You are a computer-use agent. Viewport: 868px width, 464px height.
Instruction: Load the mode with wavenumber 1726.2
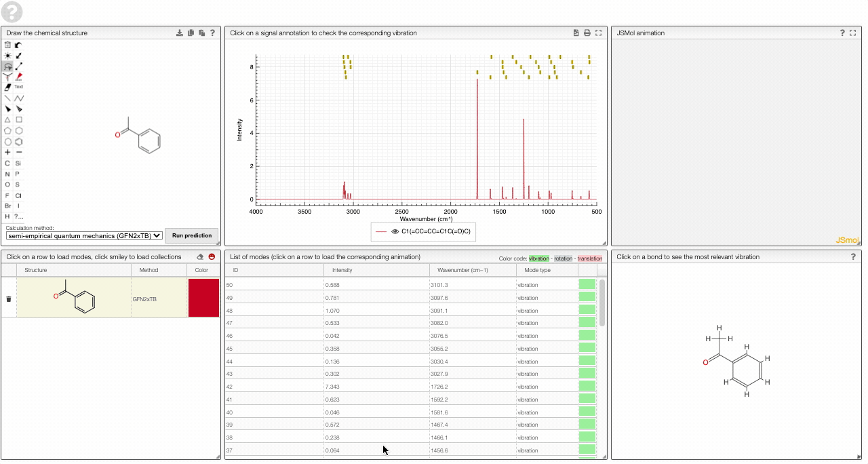click(x=410, y=385)
